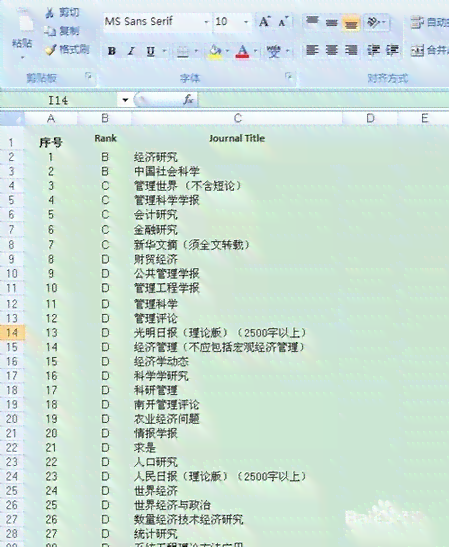Screen dimensions: 449x548
Task: Select column C header
Action: click(x=237, y=119)
